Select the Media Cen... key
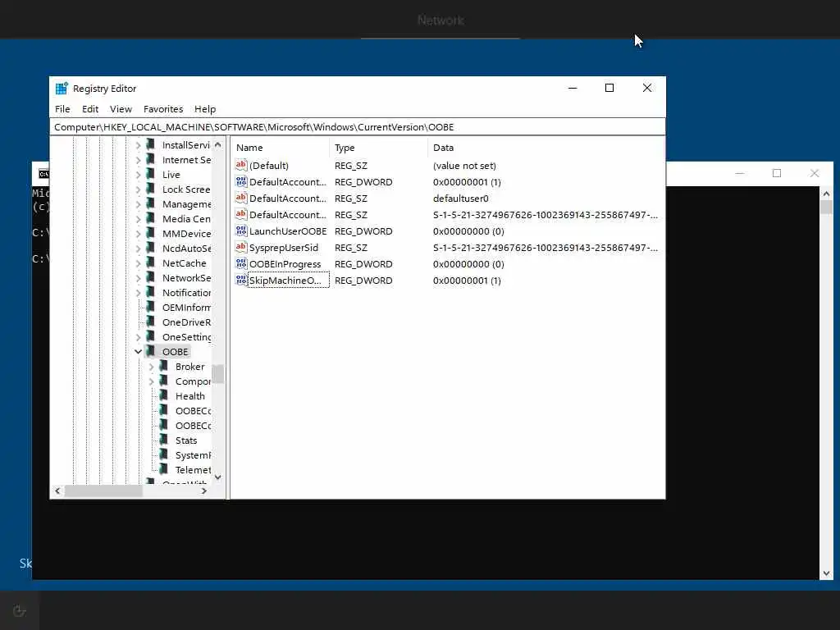The height and width of the screenshot is (630, 840). 186,218
